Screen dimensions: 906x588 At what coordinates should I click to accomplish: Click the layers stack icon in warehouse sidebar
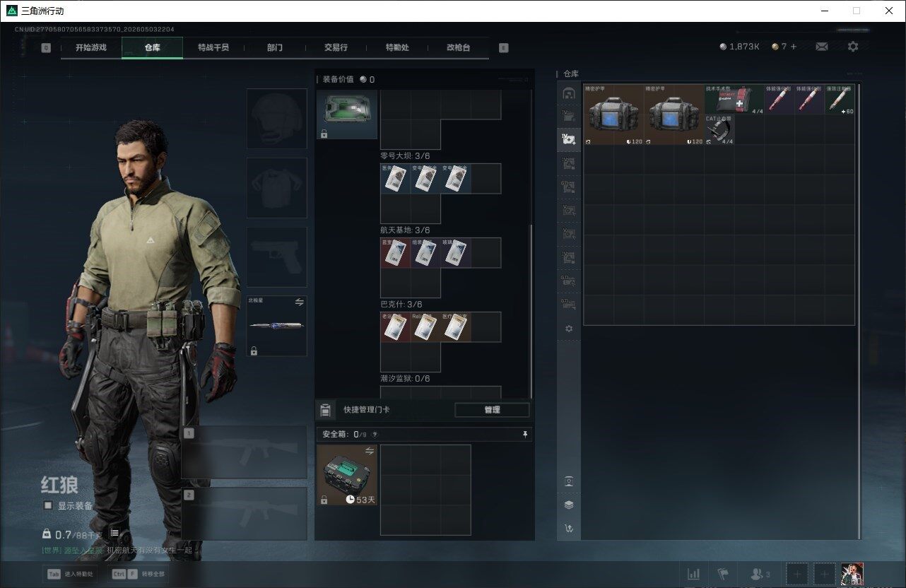tap(568, 505)
